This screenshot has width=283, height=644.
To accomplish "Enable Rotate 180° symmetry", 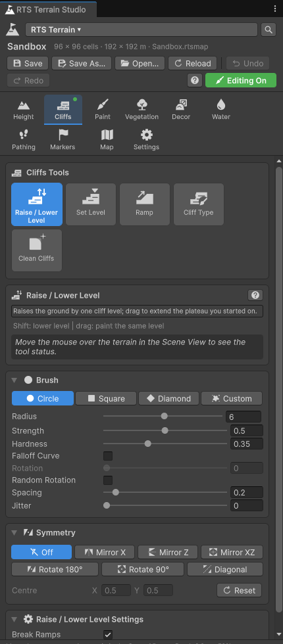I will pos(55,569).
